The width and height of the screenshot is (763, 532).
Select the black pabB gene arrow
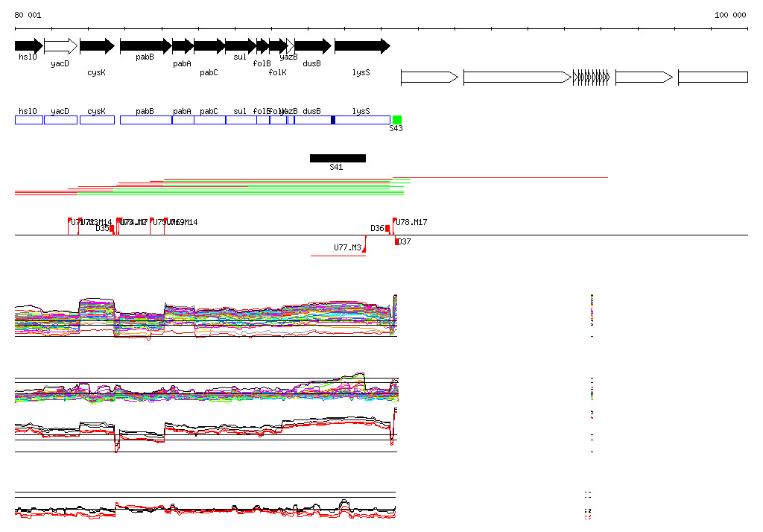(x=146, y=46)
